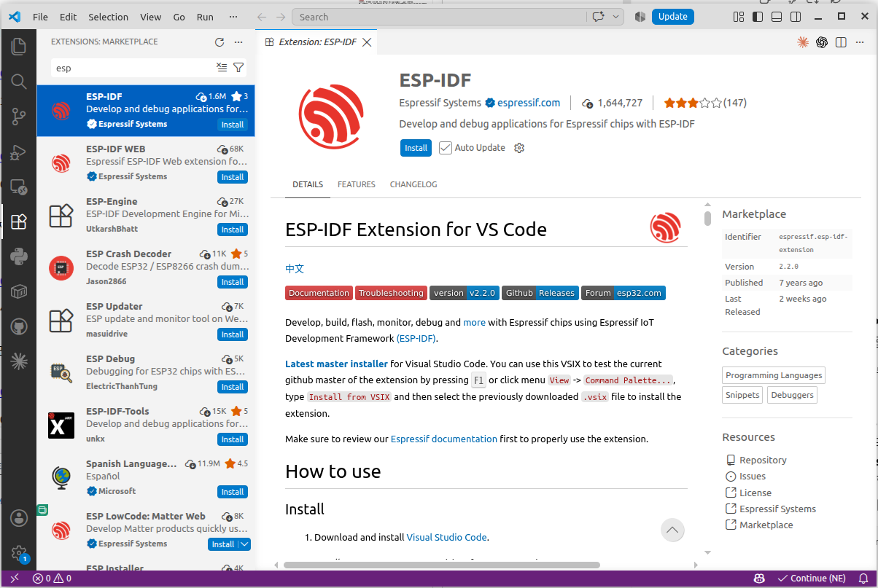Screen dimensions: 878x588
Task: Click the orange Claude icon in editor toolbar
Action: click(x=803, y=42)
